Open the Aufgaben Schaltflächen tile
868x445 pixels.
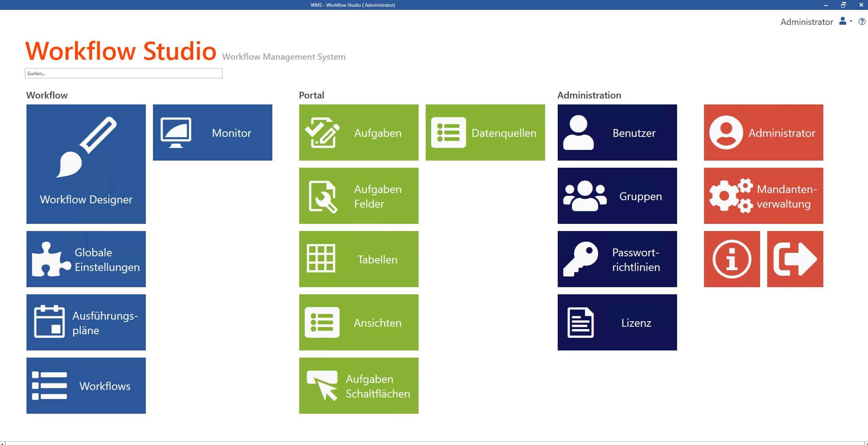pyautogui.click(x=359, y=386)
